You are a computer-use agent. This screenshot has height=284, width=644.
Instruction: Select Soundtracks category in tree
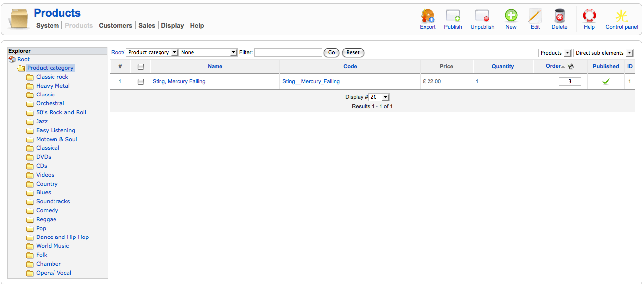pyautogui.click(x=53, y=202)
